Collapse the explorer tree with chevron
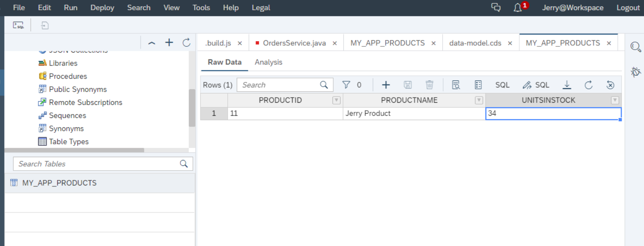Image resolution: width=644 pixels, height=246 pixels. [x=152, y=43]
